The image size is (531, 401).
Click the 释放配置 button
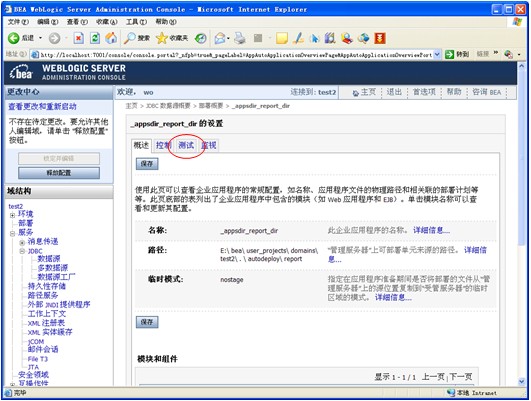(59, 173)
